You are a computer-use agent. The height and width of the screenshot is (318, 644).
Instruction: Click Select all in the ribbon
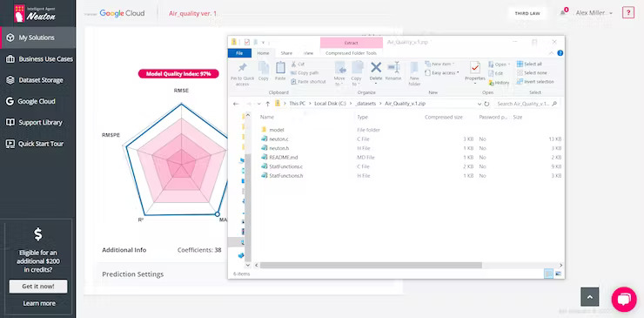pos(529,64)
